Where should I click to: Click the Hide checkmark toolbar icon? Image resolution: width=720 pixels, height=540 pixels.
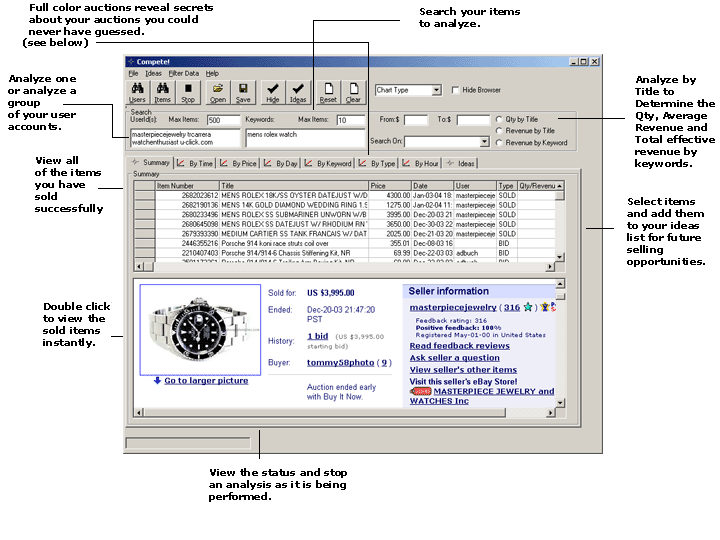tap(273, 92)
